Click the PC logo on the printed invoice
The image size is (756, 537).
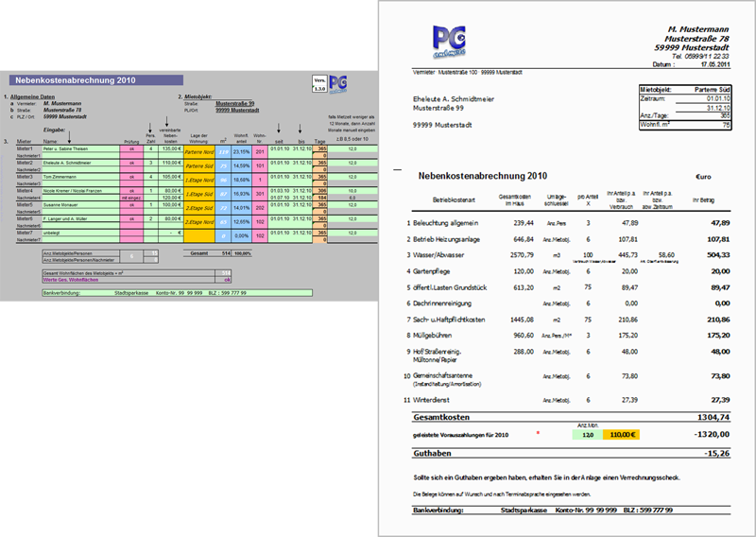pyautogui.click(x=449, y=42)
